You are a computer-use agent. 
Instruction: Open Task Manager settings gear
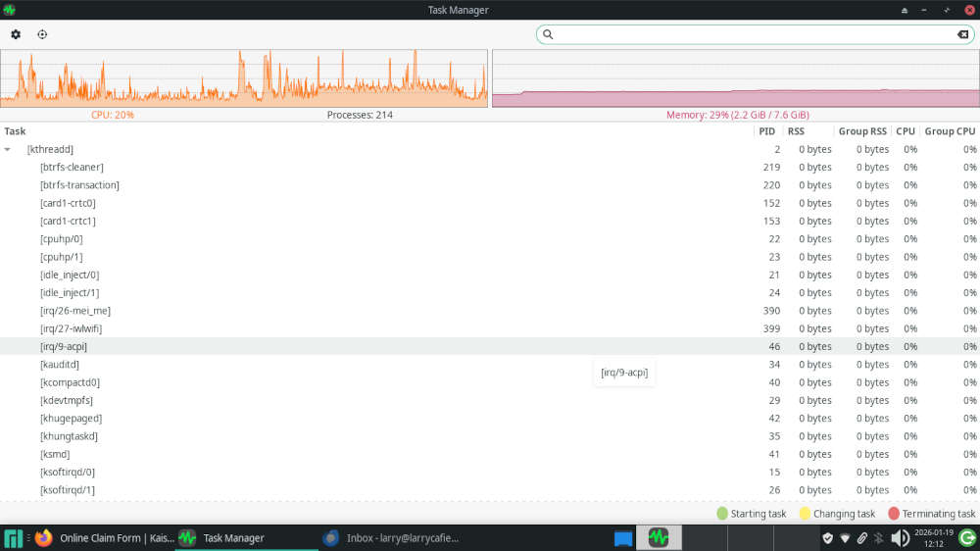coord(16,34)
